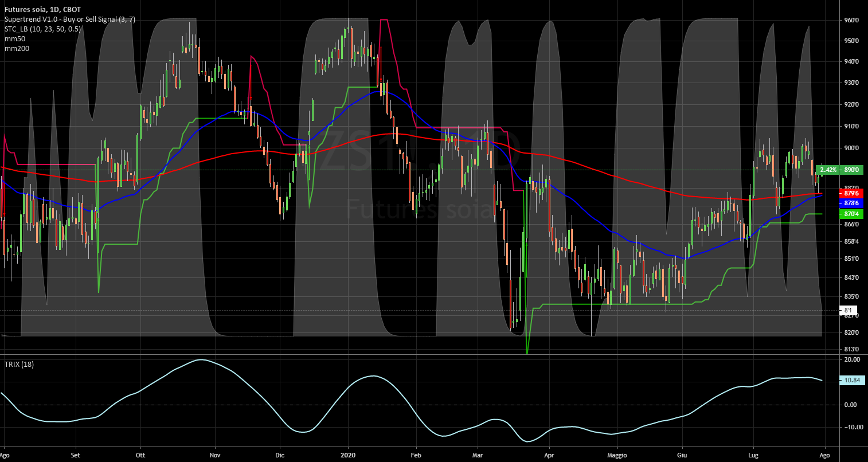Click the 843'0 price scale label
Viewport: 868px width, 462px height.
(851, 278)
